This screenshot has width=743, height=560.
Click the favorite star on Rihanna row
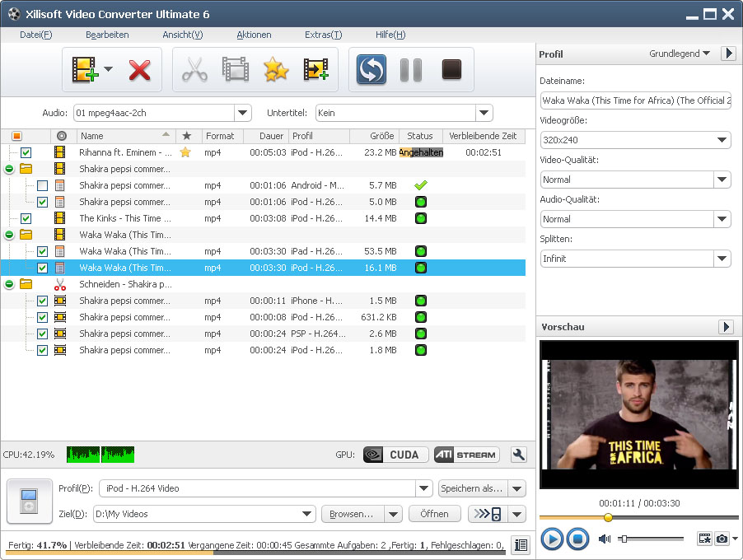point(185,152)
